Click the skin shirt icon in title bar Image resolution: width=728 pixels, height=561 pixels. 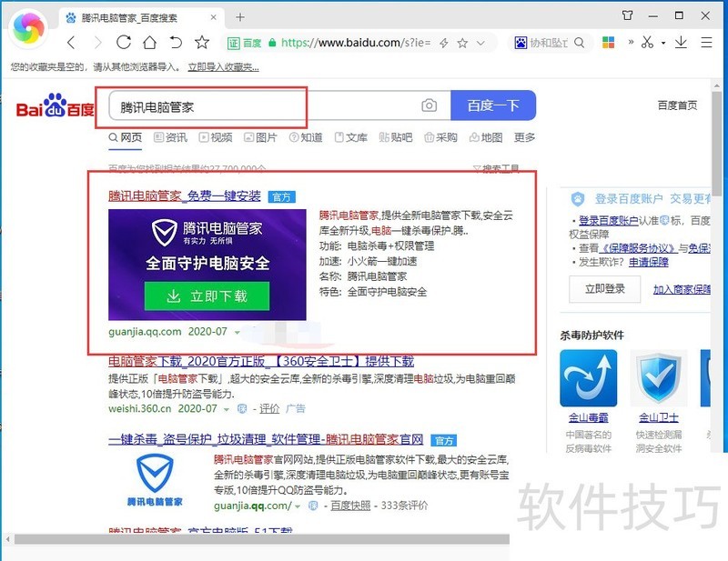[x=627, y=15]
